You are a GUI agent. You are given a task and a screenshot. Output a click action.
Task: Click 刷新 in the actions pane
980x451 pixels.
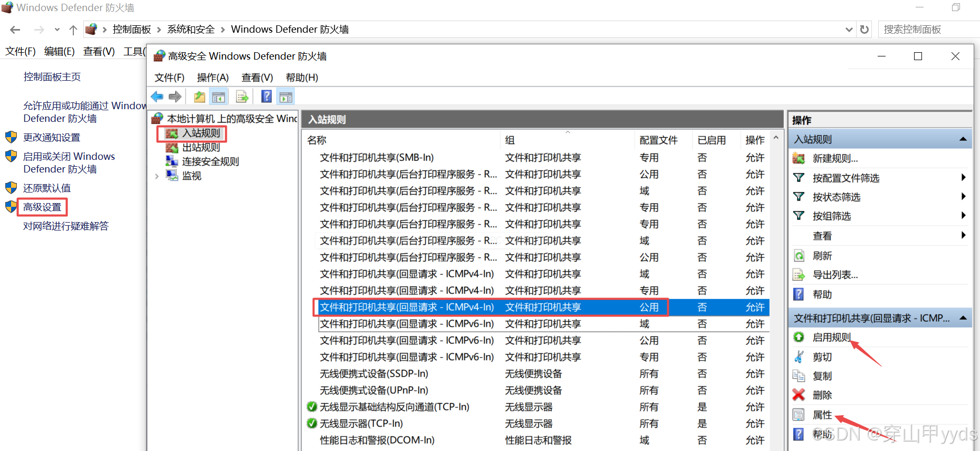point(822,256)
